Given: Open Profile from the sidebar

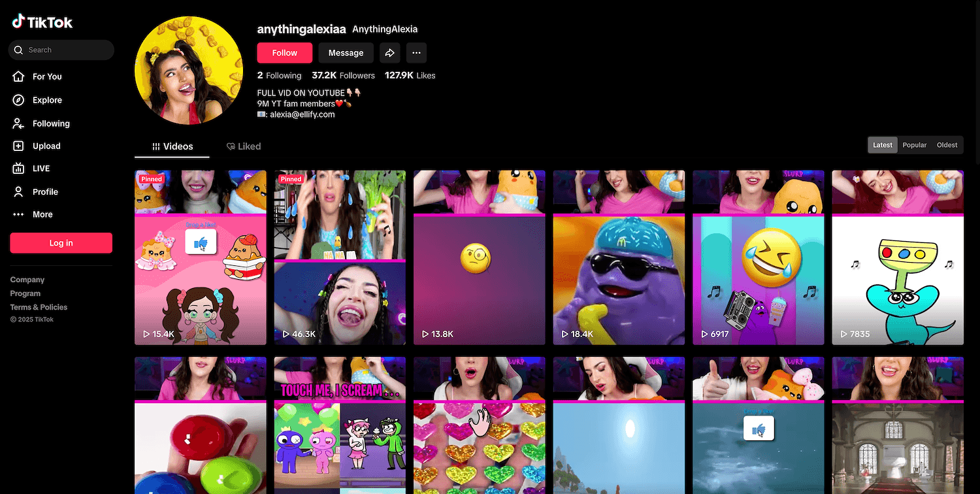Looking at the screenshot, I should click(45, 191).
